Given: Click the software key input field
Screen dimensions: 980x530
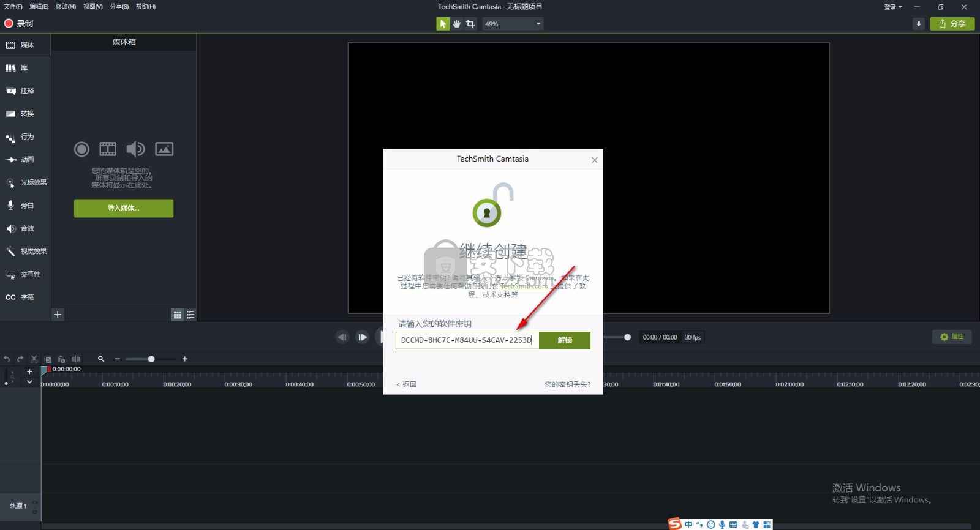Looking at the screenshot, I should (467, 340).
